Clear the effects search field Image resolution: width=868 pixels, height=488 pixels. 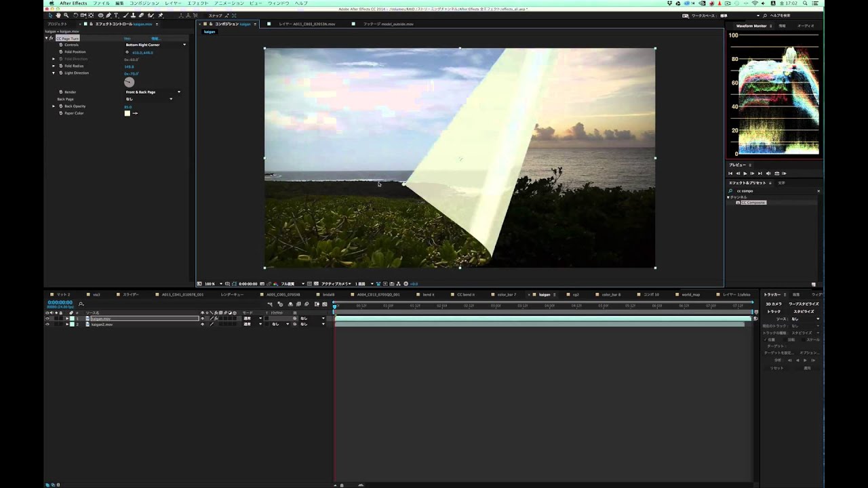(x=818, y=190)
